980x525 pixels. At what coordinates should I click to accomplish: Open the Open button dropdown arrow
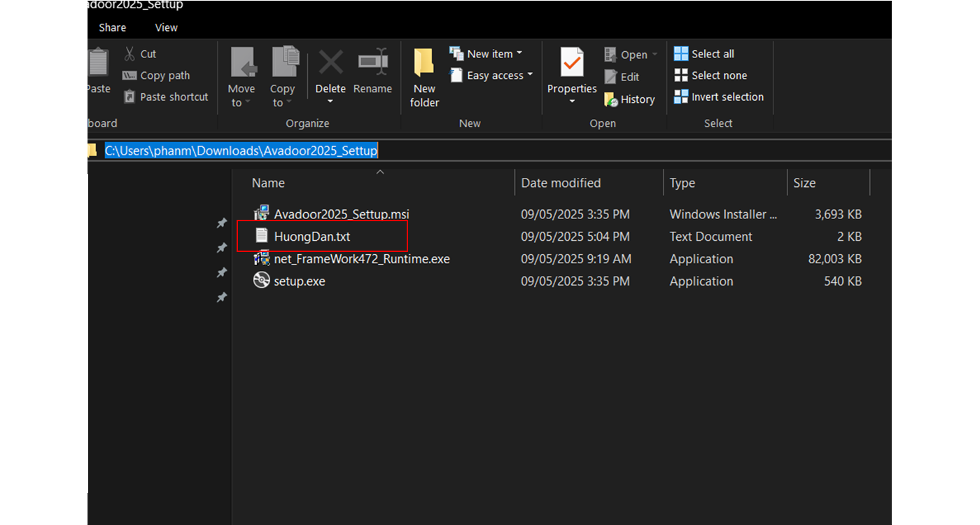click(655, 55)
